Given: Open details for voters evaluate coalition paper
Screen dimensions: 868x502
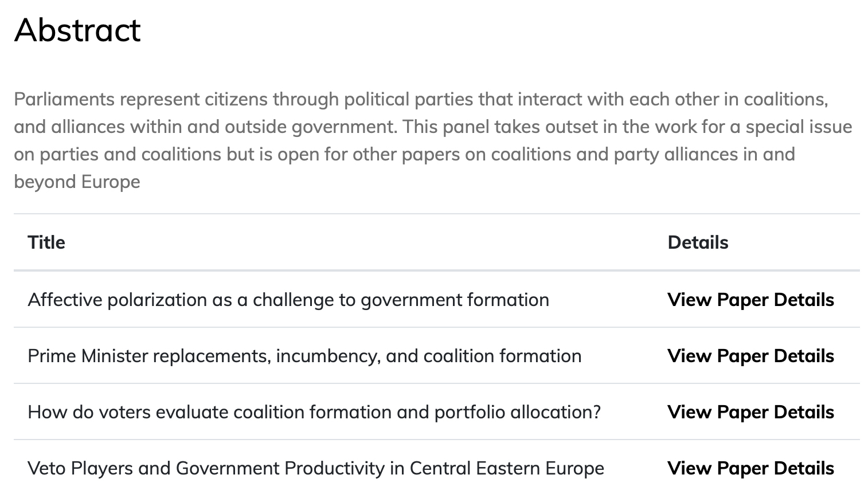Looking at the screenshot, I should pos(750,412).
